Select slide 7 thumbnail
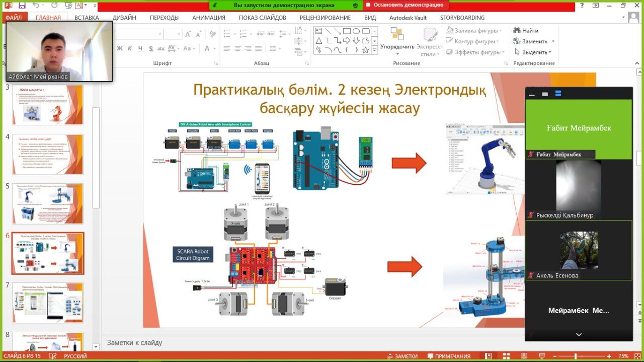Viewport: 644px width, 362px height. click(x=48, y=303)
